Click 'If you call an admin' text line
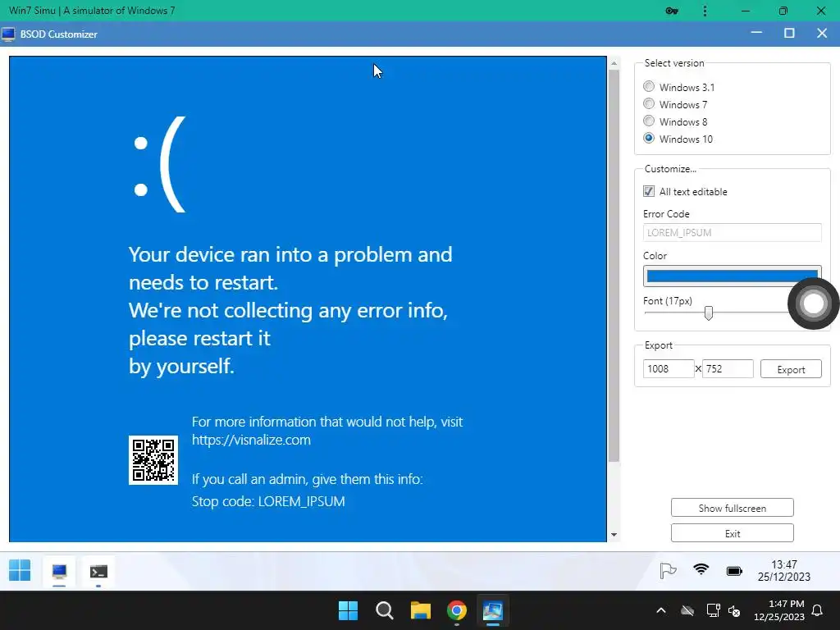 pos(308,479)
